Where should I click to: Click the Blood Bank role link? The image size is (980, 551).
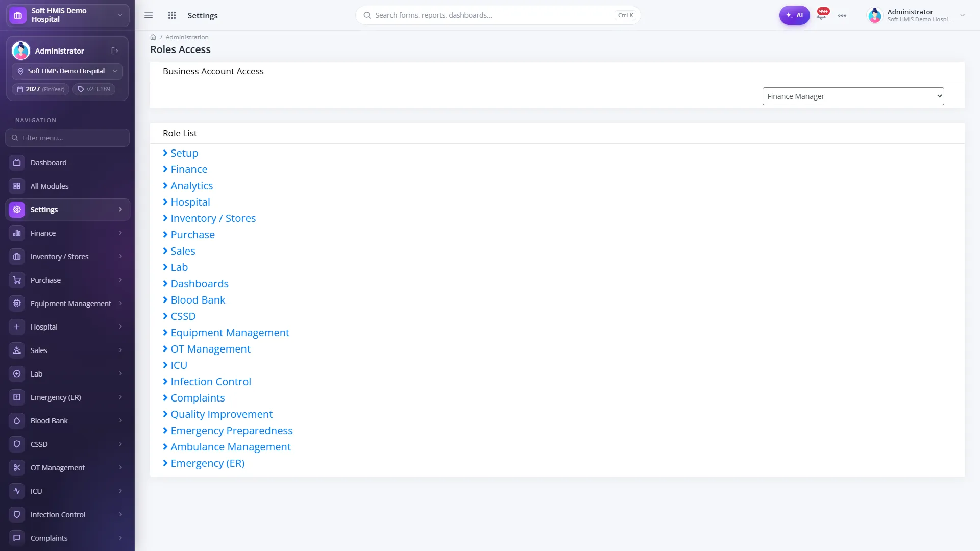[x=198, y=300]
